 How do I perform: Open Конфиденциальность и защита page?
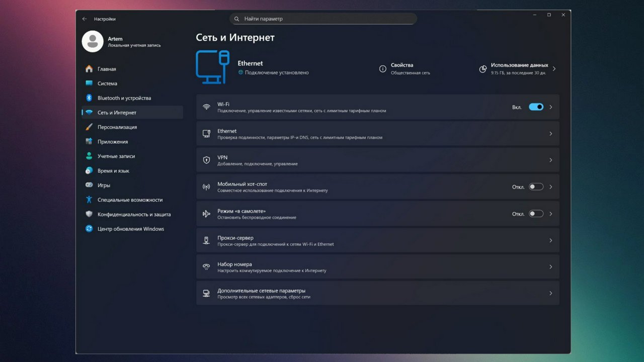(134, 214)
